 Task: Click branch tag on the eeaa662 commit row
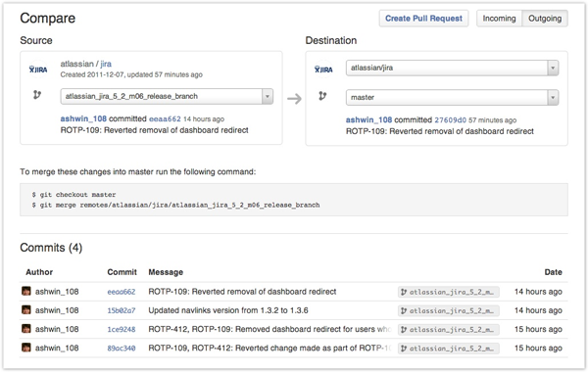449,292
